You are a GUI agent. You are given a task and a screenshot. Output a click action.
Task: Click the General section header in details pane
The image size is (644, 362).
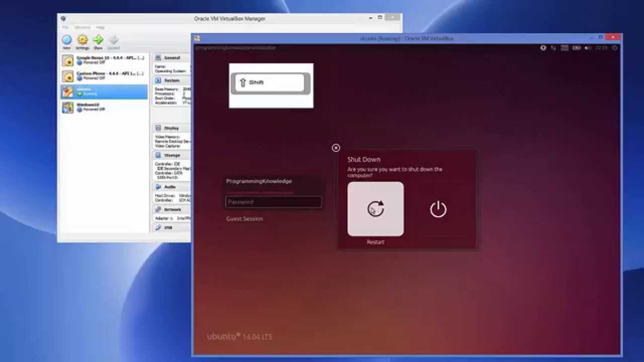click(172, 58)
